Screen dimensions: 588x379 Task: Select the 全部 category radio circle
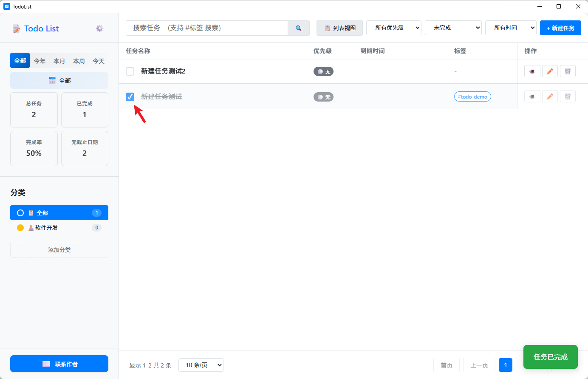tap(20, 213)
